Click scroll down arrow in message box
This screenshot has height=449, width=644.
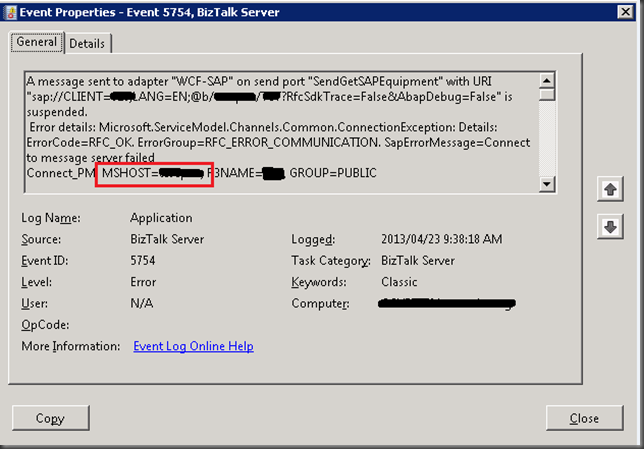point(546,184)
